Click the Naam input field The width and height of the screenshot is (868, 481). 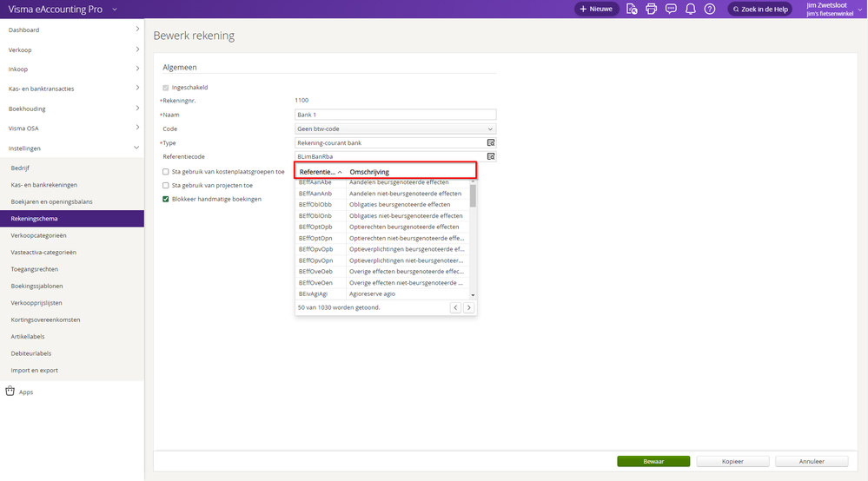[395, 115]
